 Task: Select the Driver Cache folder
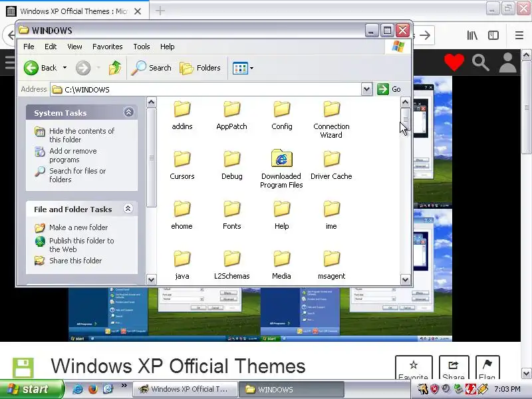coord(331,166)
